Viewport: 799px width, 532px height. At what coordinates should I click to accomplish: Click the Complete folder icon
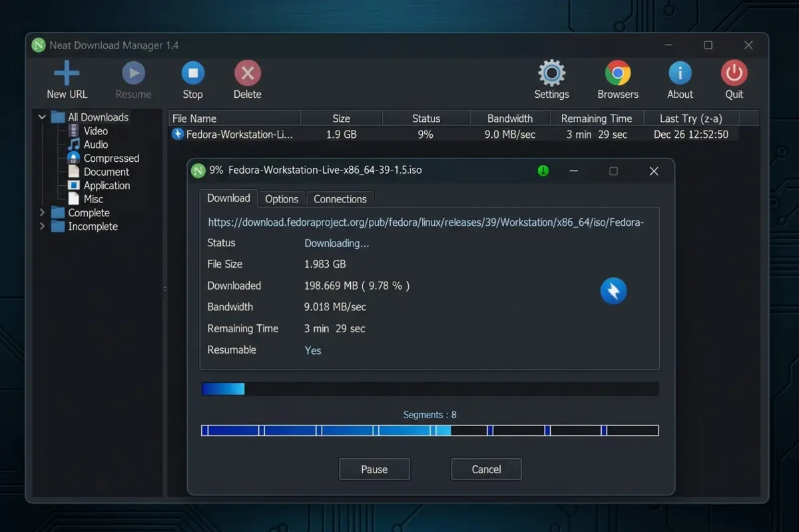coord(58,213)
